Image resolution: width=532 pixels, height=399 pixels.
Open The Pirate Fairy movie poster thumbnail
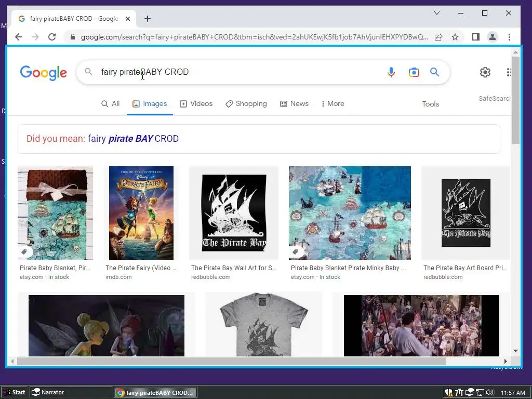click(x=141, y=212)
